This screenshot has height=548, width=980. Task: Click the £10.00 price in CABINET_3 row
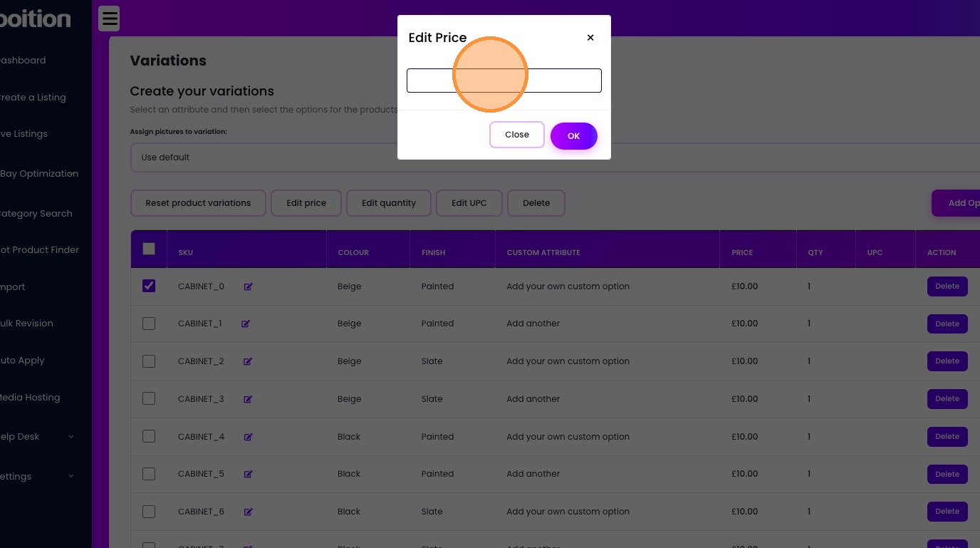745,399
